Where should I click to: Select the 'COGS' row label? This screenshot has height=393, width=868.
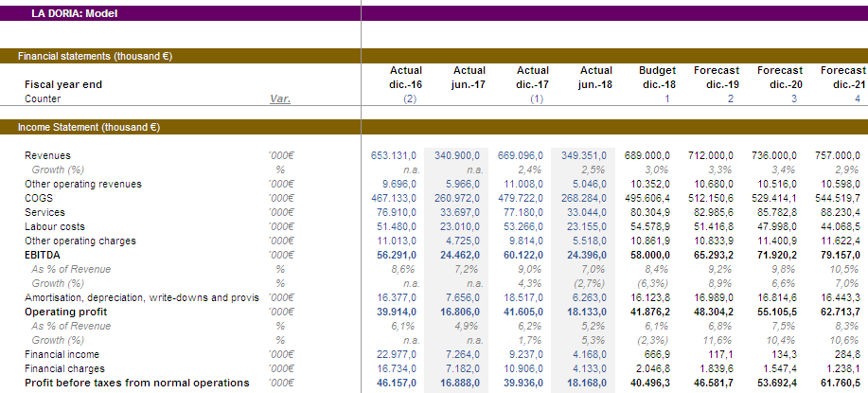[x=38, y=198]
